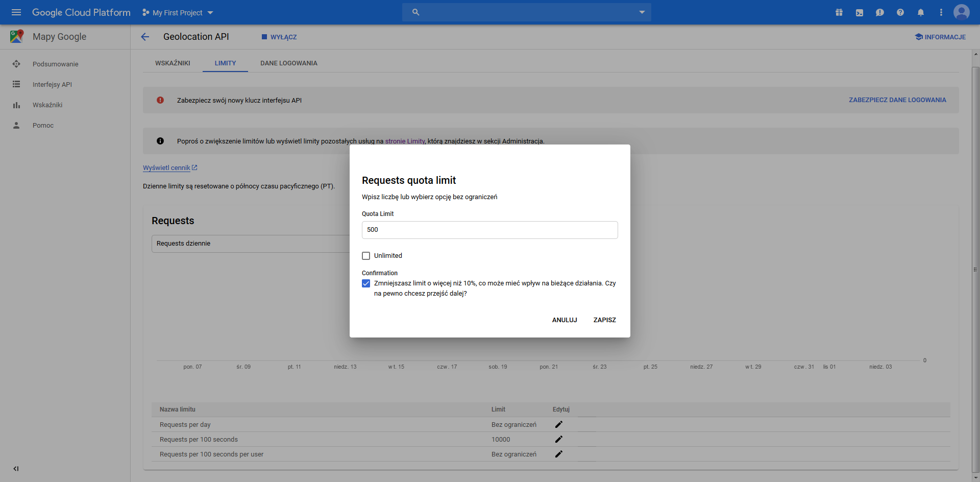
Task: Edit the Requests per 100 seconds limit
Action: 559,439
